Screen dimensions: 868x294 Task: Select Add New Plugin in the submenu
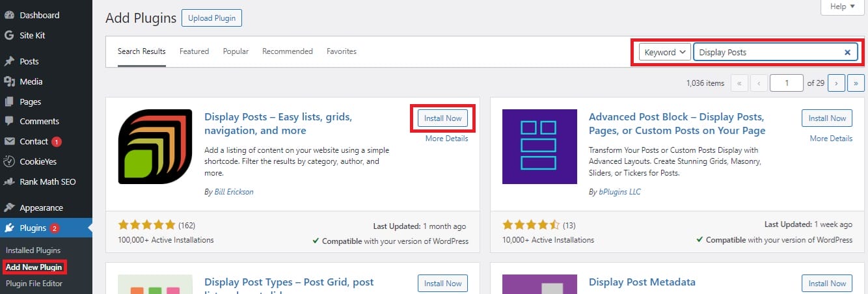34,267
